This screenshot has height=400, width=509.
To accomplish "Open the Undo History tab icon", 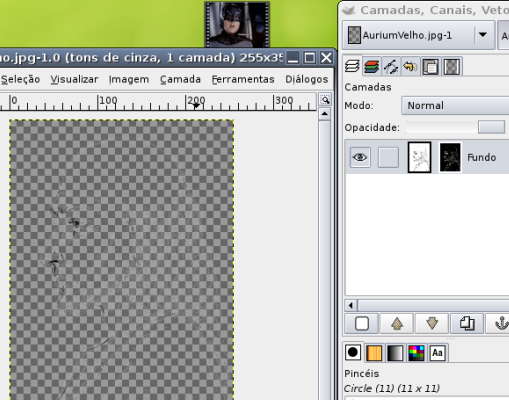I will [x=410, y=66].
